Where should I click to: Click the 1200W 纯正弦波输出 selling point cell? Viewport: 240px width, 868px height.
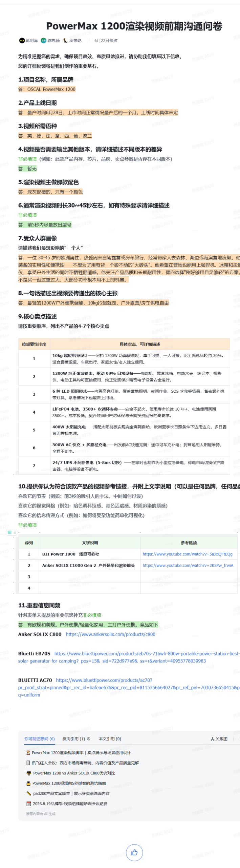140,376
